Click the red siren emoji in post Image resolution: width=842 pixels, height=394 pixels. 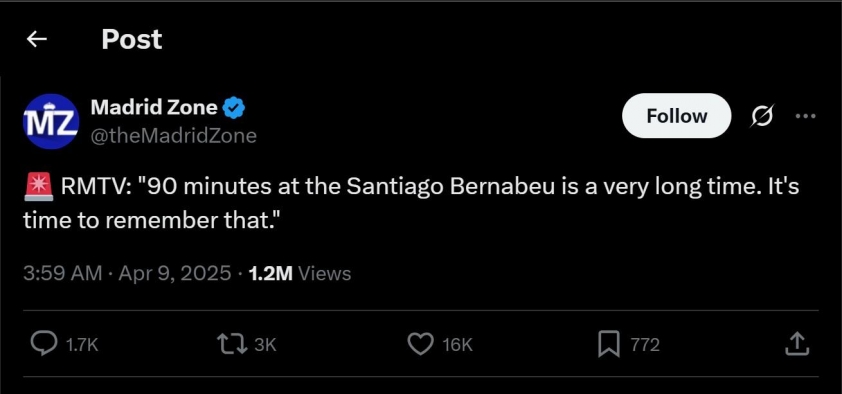click(38, 187)
